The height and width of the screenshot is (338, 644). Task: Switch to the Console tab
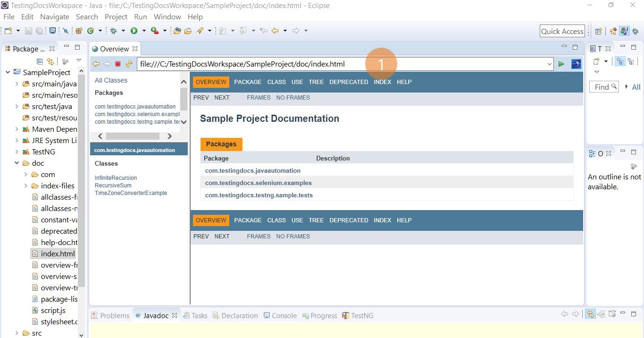click(280, 315)
